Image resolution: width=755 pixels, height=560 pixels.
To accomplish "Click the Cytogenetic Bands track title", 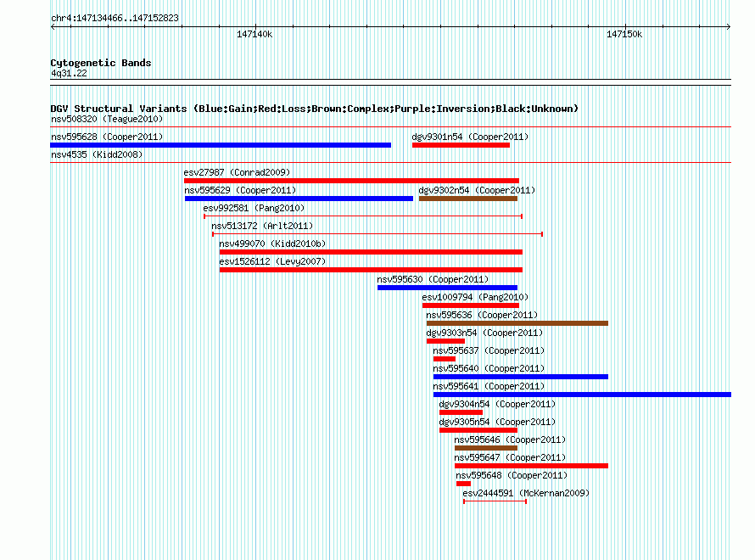I will pyautogui.click(x=101, y=63).
